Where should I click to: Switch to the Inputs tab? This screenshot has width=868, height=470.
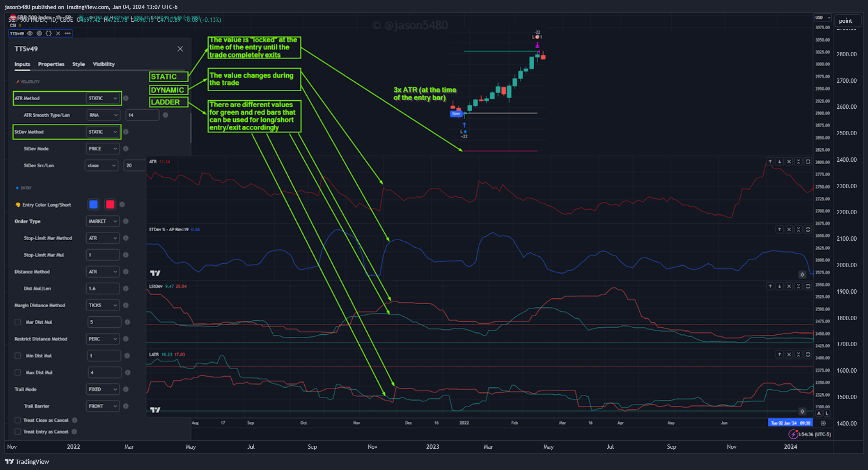click(x=22, y=64)
